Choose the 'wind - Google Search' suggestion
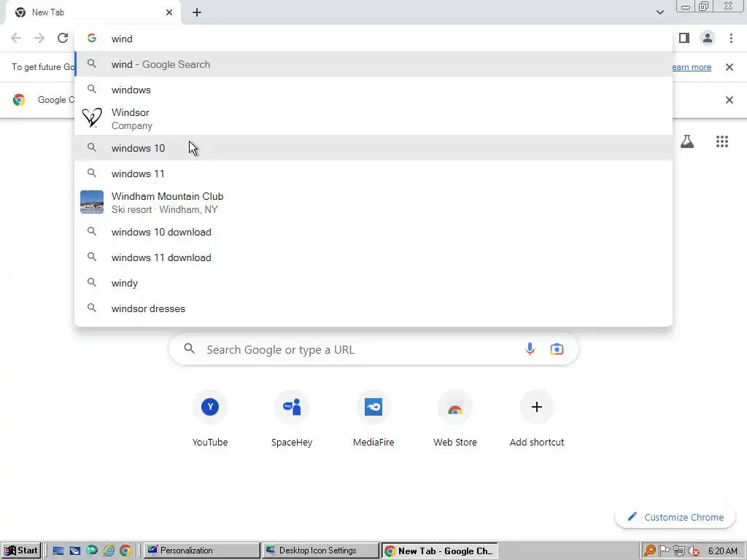Image resolution: width=747 pixels, height=560 pixels. tap(373, 64)
